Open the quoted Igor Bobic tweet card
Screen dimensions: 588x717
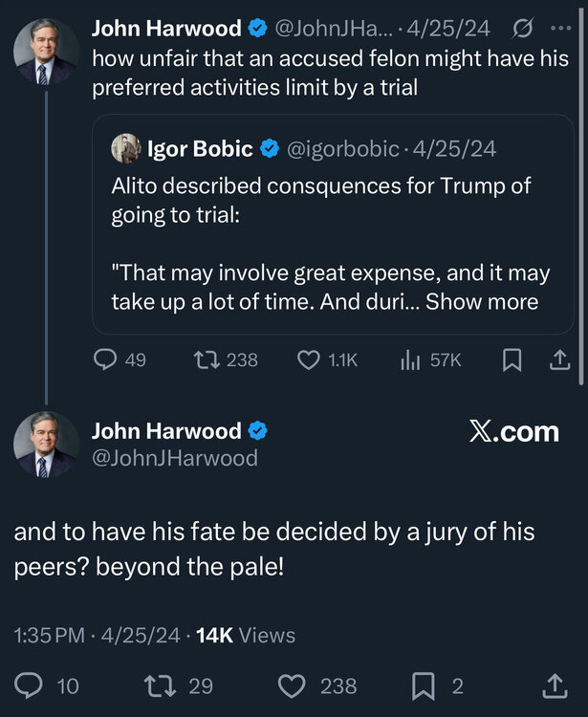pyautogui.click(x=333, y=229)
